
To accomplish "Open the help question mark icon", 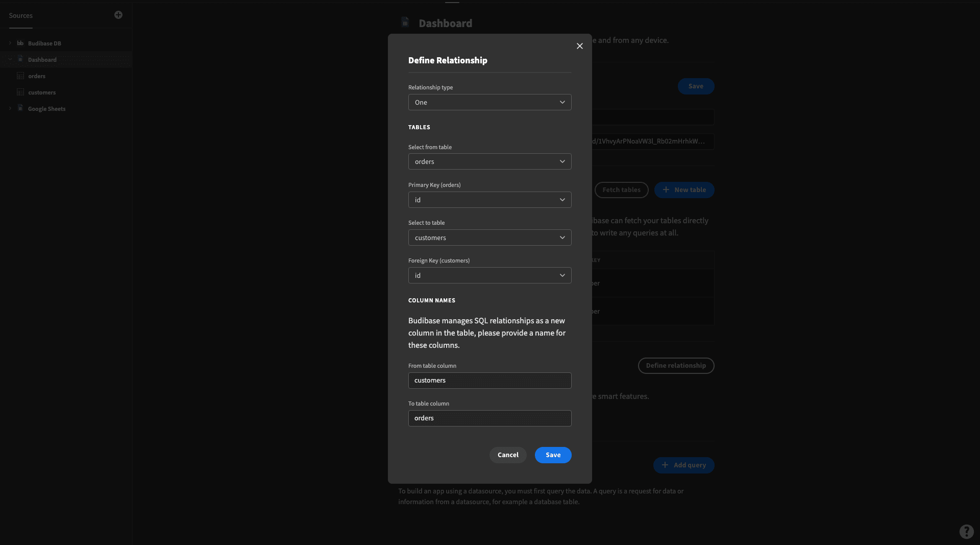I will pos(966,532).
